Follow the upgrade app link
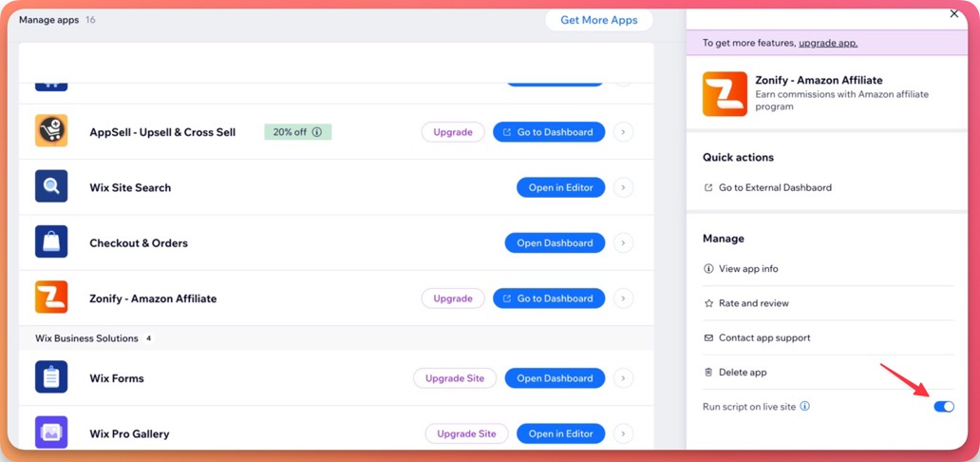The height and width of the screenshot is (462, 980). click(x=827, y=43)
